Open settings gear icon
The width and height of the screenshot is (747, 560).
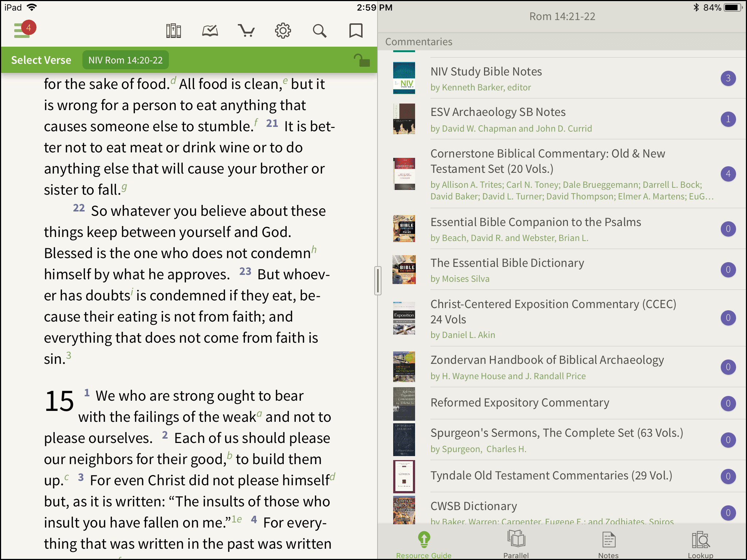[x=283, y=31]
